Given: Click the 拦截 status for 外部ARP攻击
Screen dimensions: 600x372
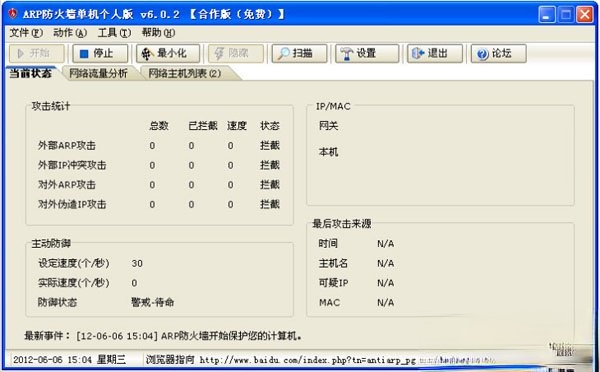Looking at the screenshot, I should tap(270, 145).
